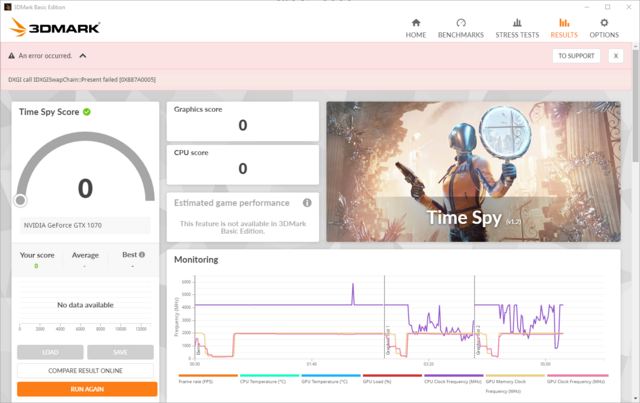Viewport: 640px width, 403px height.
Task: Click info icon next to Best score
Action: (142, 255)
